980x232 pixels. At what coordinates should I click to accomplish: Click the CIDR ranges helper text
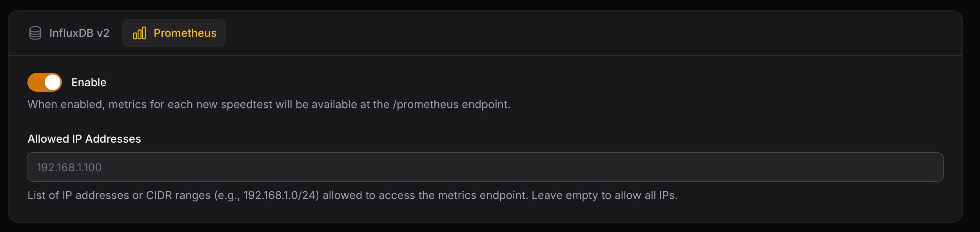178,195
